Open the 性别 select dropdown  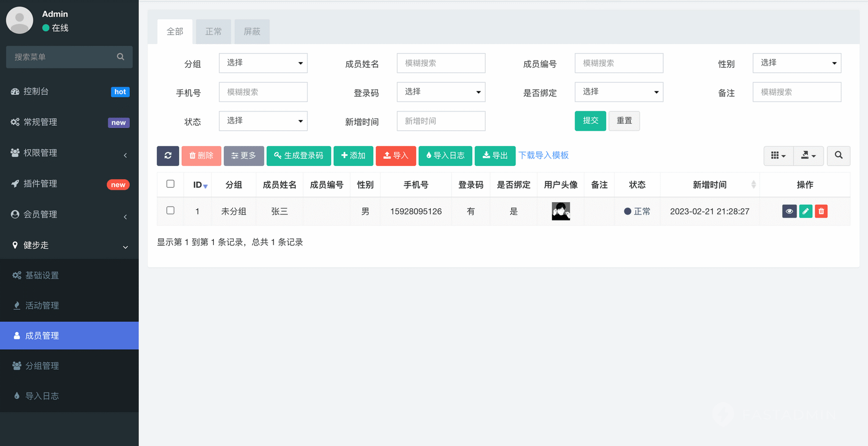[796, 63]
